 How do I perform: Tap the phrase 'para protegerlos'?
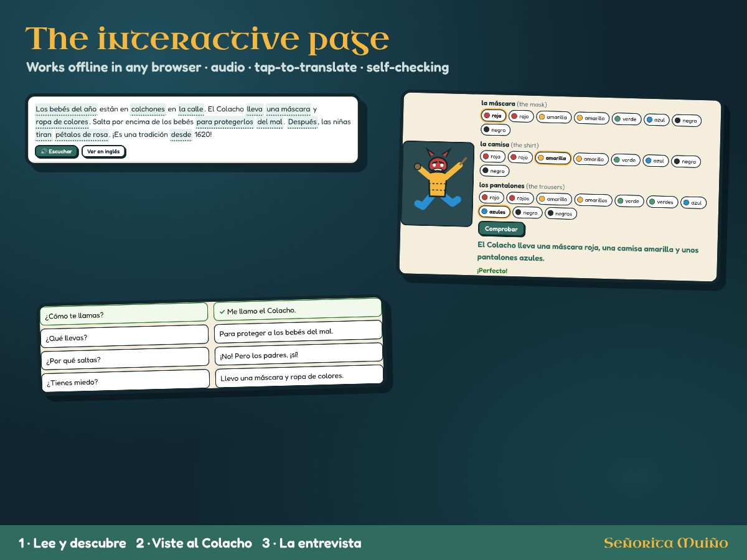[225, 122]
